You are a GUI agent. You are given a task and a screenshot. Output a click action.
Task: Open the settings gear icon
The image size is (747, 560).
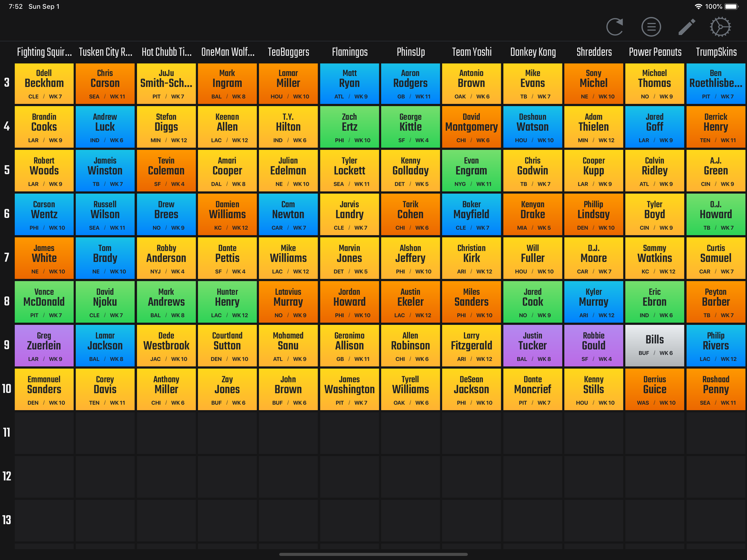pyautogui.click(x=720, y=27)
